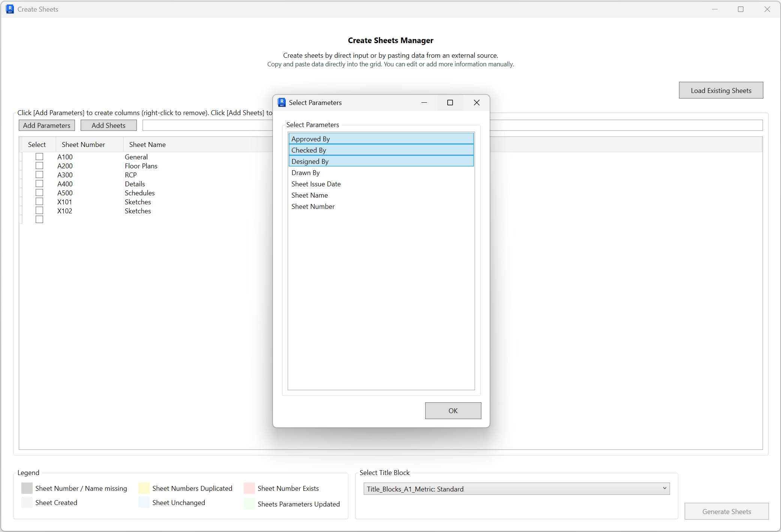This screenshot has height=532, width=781.
Task: Click the Revit icon in Select Parameters dialog
Action: (282, 102)
